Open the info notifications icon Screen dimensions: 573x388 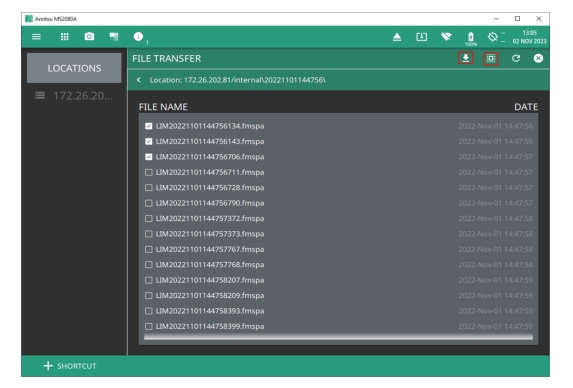tap(138, 37)
